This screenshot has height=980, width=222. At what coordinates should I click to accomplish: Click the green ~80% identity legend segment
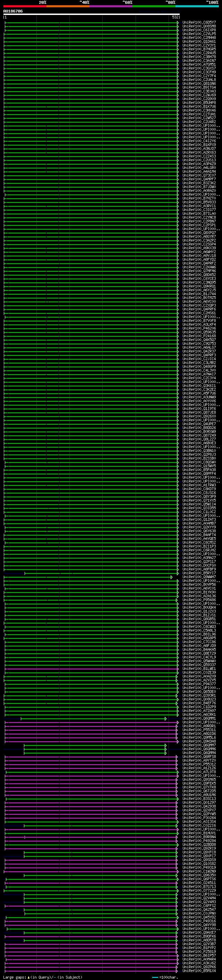coord(154,7)
